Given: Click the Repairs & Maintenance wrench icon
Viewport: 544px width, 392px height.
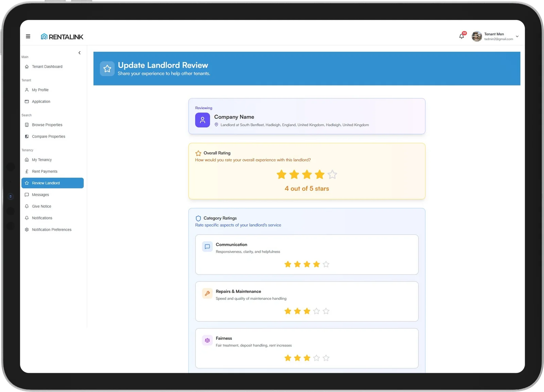Looking at the screenshot, I should pyautogui.click(x=207, y=293).
